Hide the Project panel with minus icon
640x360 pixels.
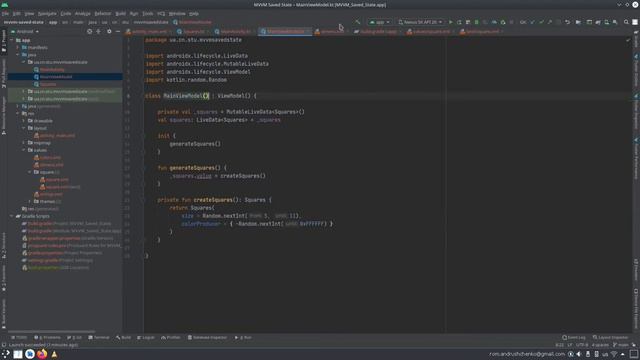pyautogui.click(x=118, y=31)
